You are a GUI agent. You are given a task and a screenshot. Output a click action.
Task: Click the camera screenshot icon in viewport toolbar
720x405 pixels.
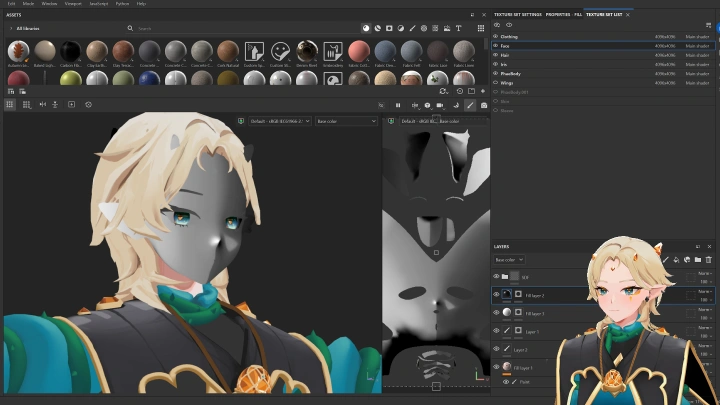(484, 105)
